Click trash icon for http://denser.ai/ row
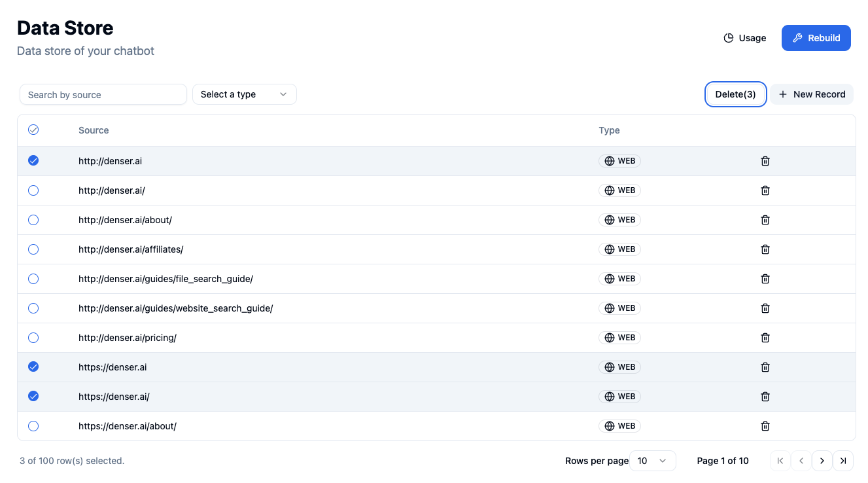 tap(765, 190)
